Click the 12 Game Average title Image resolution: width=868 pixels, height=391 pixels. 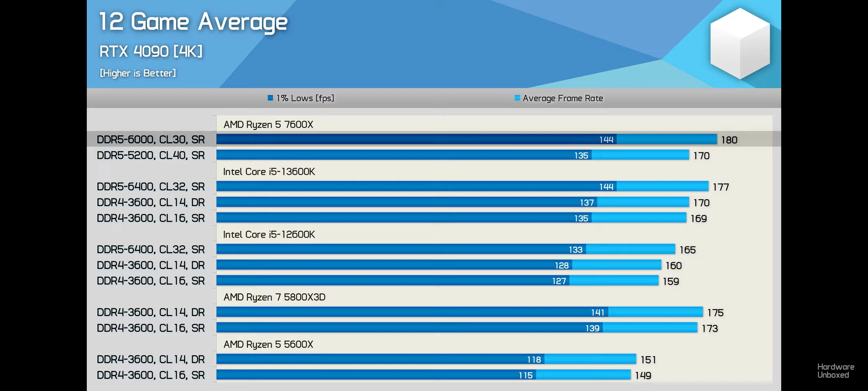[x=193, y=22]
